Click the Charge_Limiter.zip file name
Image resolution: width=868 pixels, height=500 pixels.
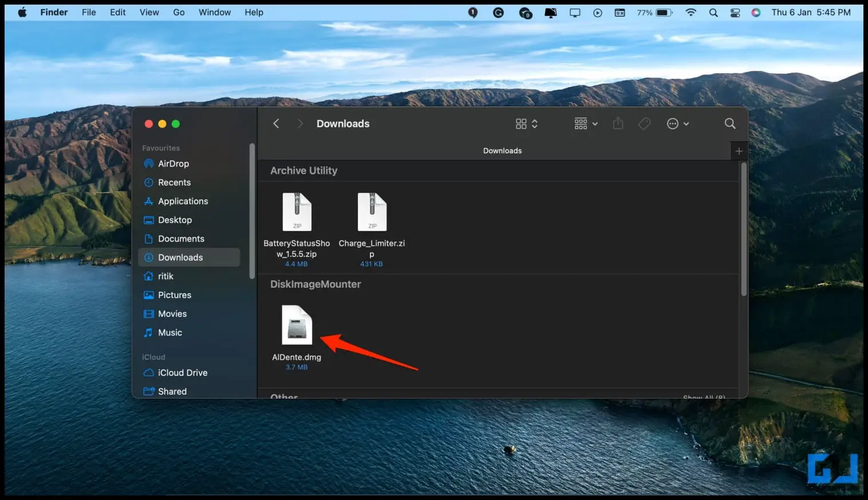[x=372, y=248]
